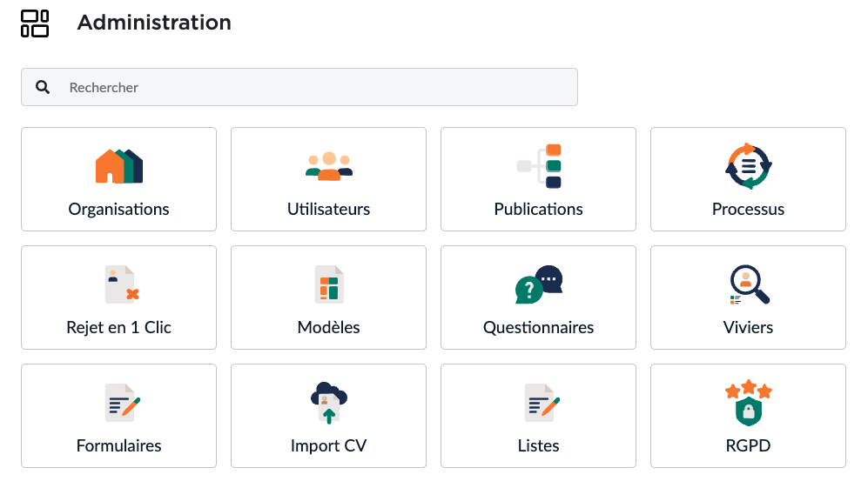This screenshot has height=488, width=868.
Task: Click the search magnifier icon
Action: (x=43, y=87)
